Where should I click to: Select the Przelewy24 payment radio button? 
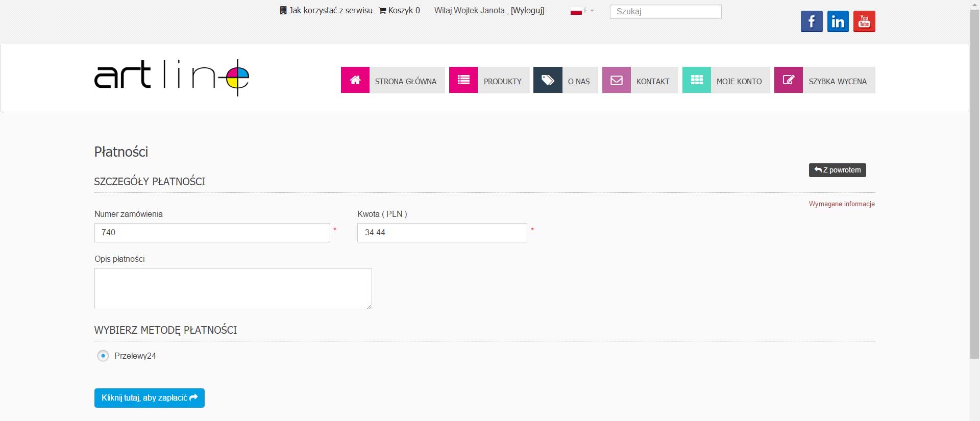point(103,356)
